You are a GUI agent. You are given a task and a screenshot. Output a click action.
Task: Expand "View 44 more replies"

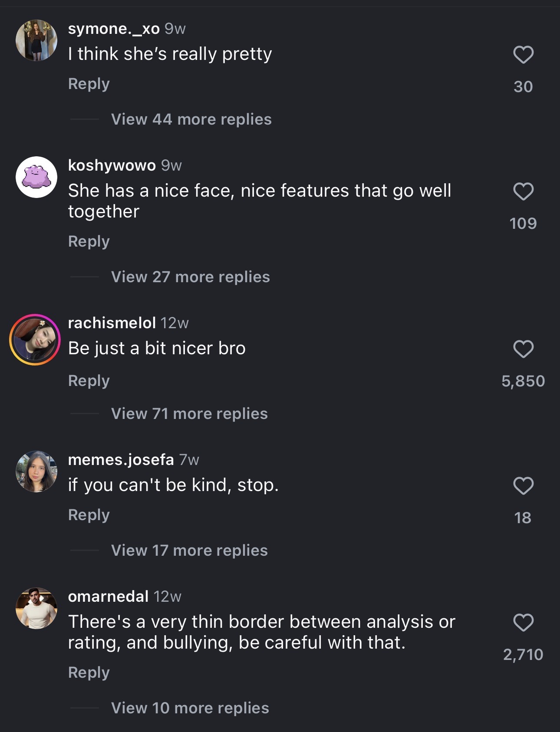pos(191,119)
